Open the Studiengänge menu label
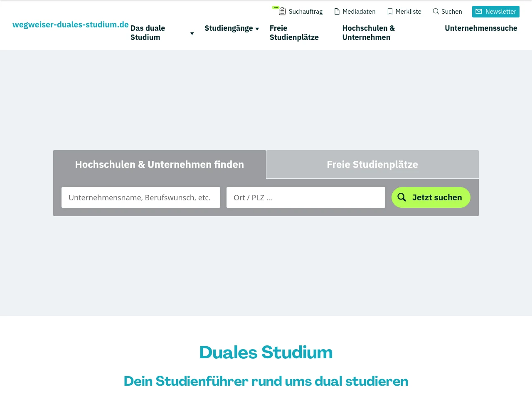Screen dimensions: 532x399 pos(229,28)
